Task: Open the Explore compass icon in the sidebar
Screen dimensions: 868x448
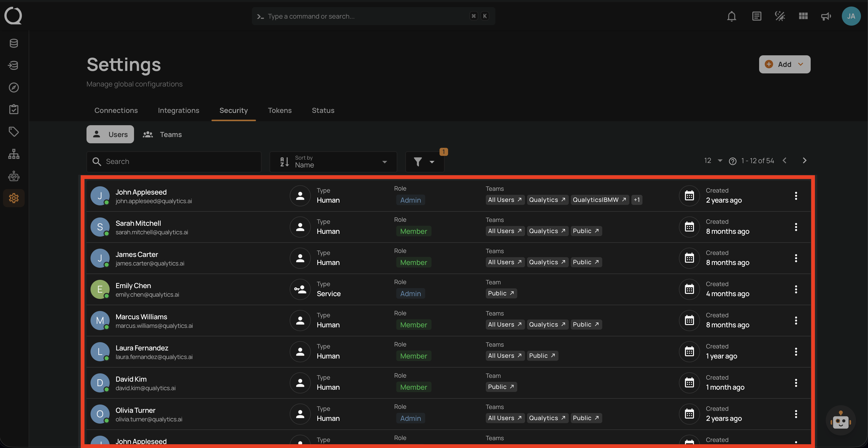Action: coord(14,87)
